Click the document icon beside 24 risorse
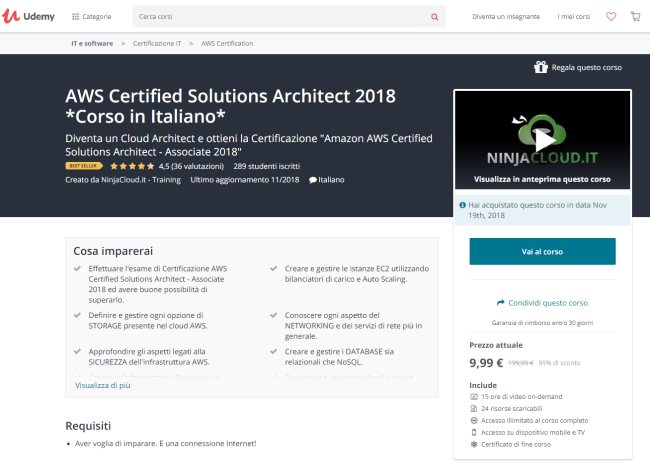The image size is (650, 466). point(474,408)
